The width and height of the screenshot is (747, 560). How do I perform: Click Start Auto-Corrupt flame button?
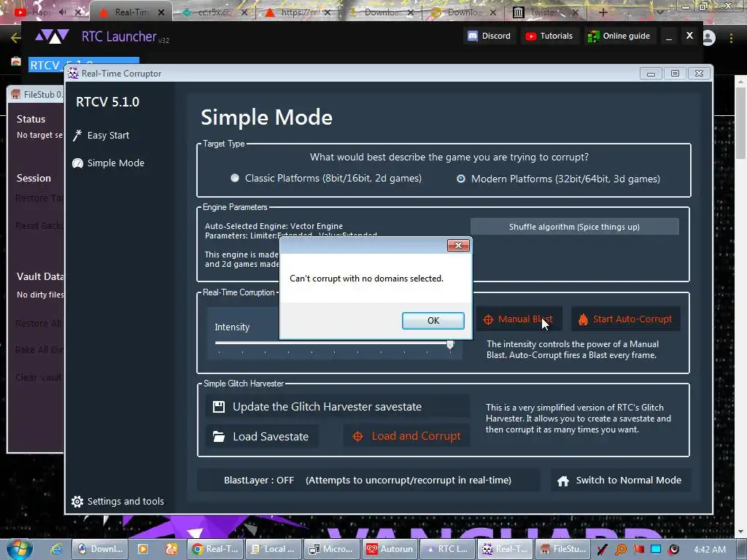tap(625, 319)
